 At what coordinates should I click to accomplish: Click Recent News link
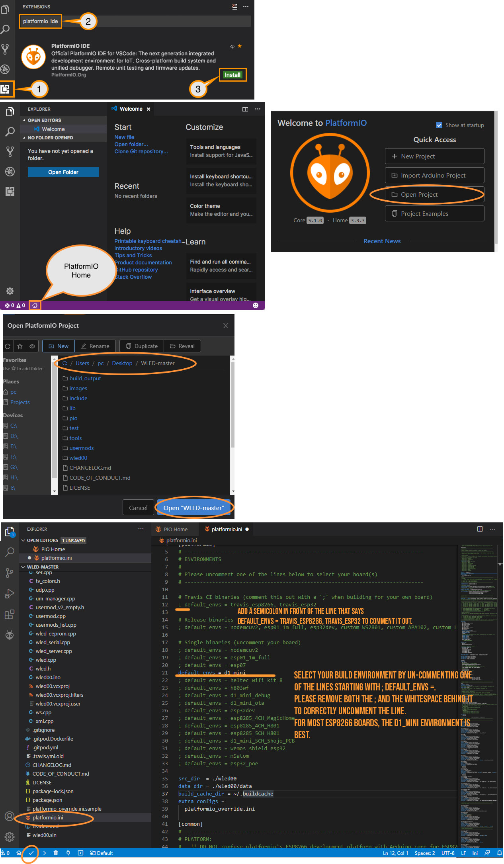coord(382,241)
